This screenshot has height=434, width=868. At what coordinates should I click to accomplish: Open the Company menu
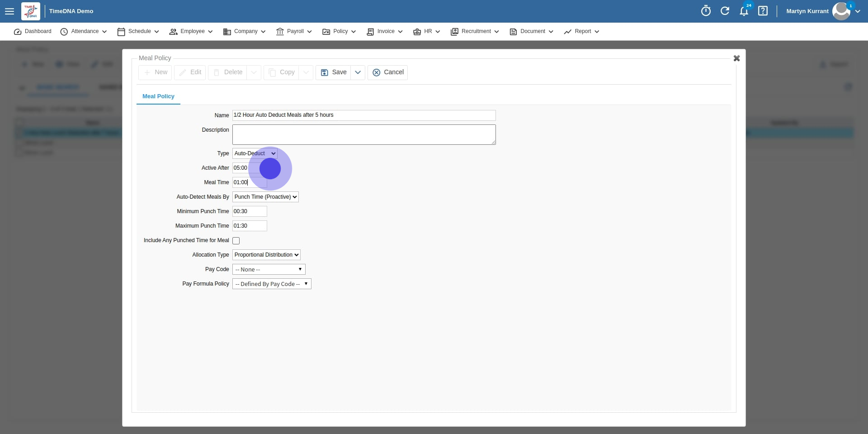(x=244, y=32)
